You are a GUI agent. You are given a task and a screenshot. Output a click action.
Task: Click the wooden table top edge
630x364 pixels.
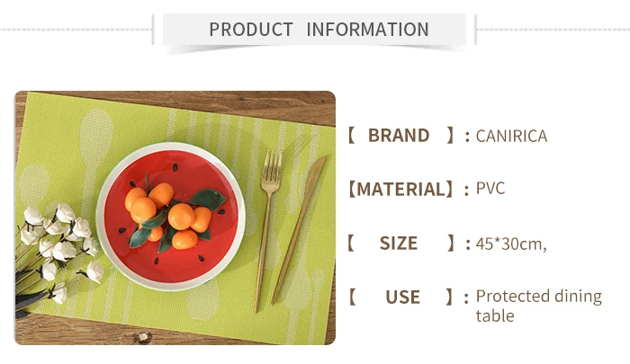point(180,97)
